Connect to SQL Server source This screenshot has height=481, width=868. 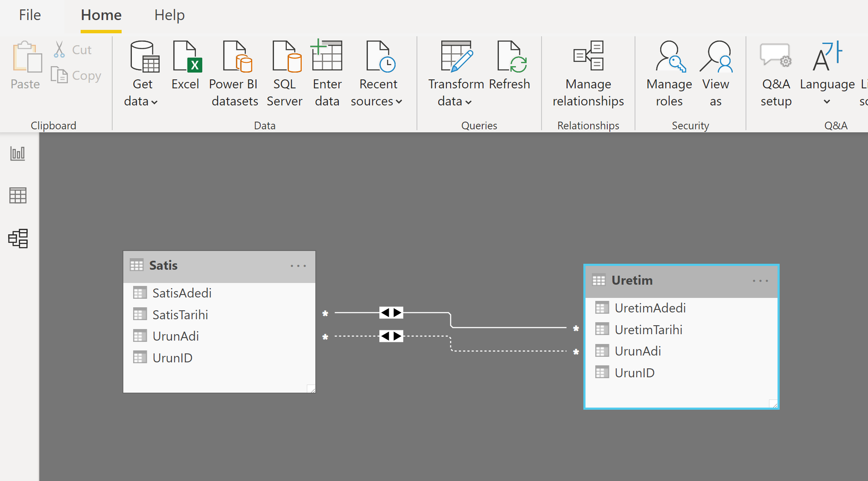285,74
